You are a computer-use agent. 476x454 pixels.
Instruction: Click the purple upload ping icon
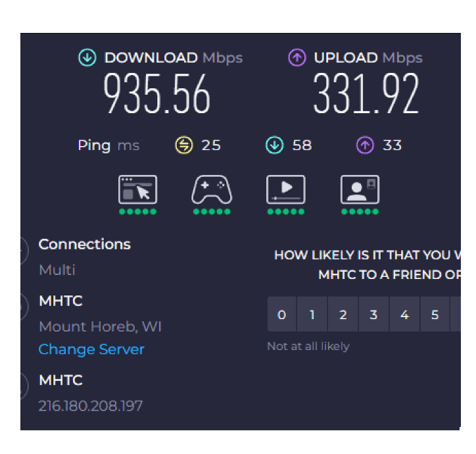click(365, 145)
